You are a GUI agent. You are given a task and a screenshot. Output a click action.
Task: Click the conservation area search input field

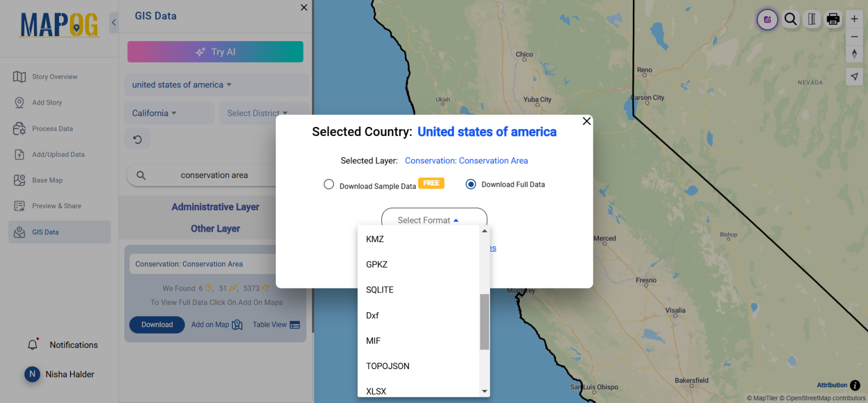(215, 175)
